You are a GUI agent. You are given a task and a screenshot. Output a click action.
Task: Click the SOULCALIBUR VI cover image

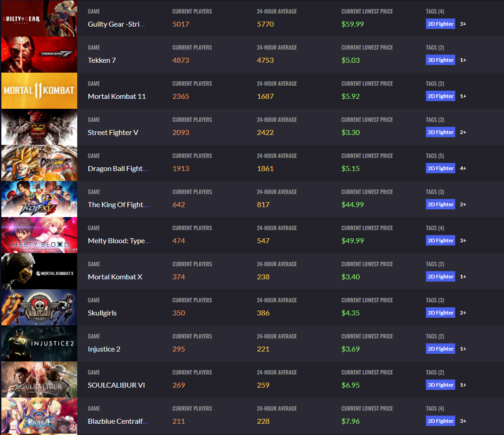pos(39,379)
